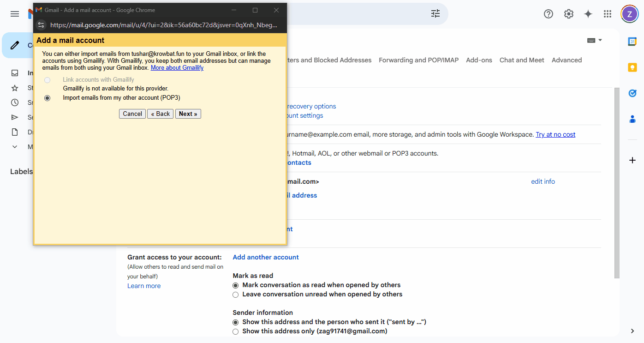The height and width of the screenshot is (343, 644).
Task: Open the Google apps grid icon
Action: (608, 14)
